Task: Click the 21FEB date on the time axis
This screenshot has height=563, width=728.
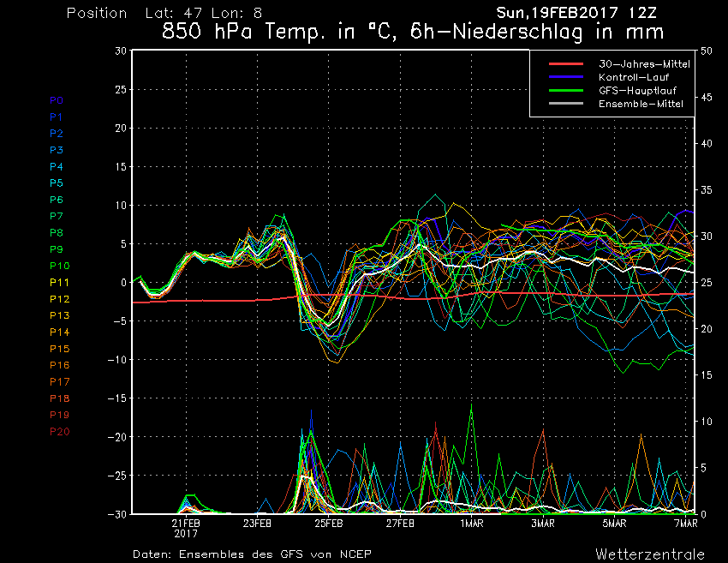Action: (187, 523)
